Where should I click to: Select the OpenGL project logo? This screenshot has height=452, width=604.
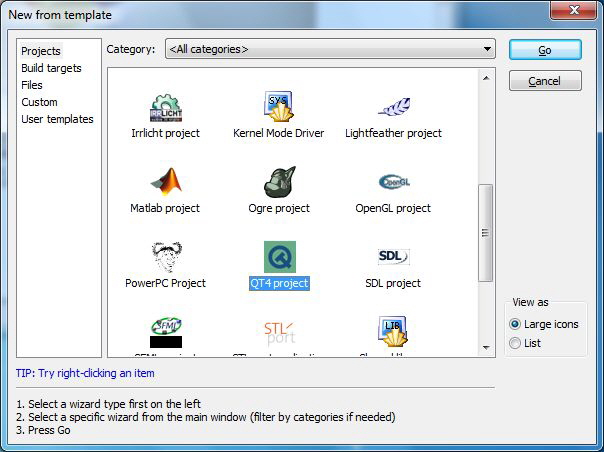394,182
